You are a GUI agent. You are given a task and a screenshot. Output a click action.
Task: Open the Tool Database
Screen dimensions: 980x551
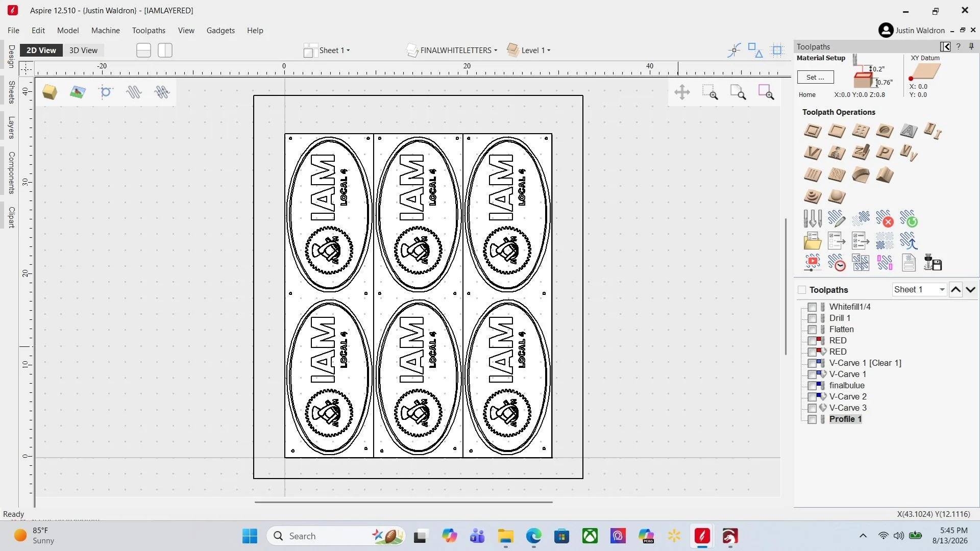813,219
